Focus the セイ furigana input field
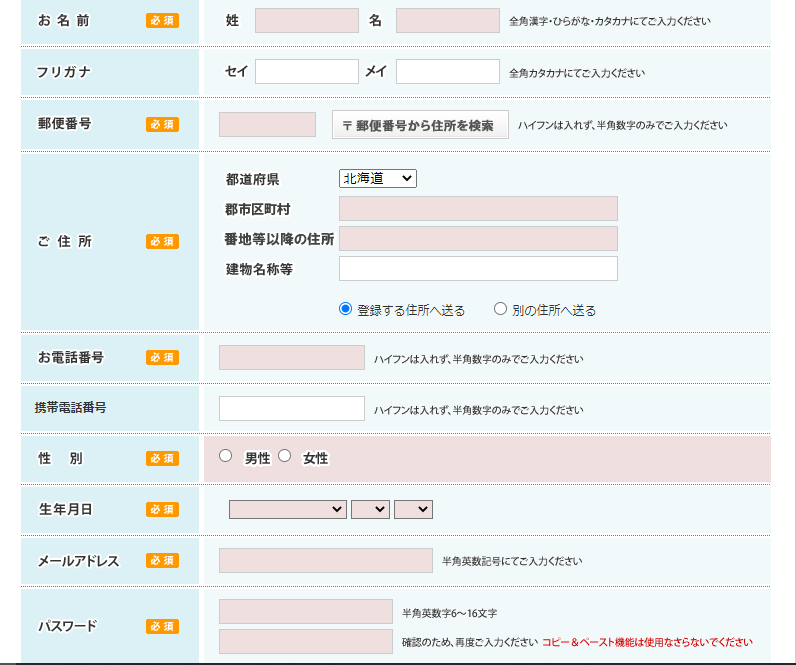 [x=306, y=72]
